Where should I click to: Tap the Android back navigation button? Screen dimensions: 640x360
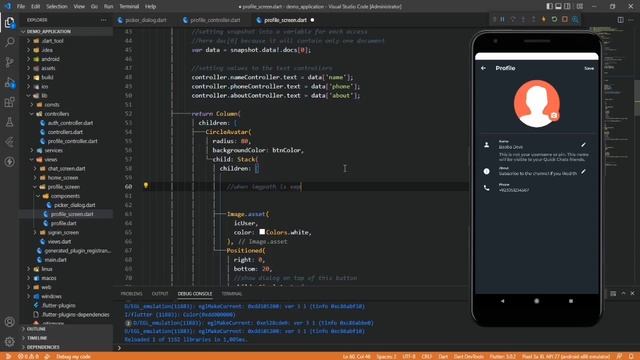pos(502,301)
